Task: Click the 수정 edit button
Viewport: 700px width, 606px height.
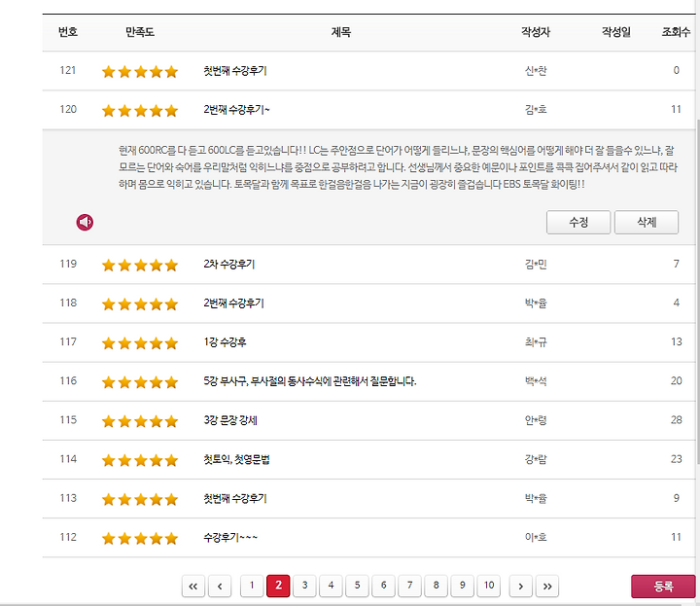Action: pos(578,222)
